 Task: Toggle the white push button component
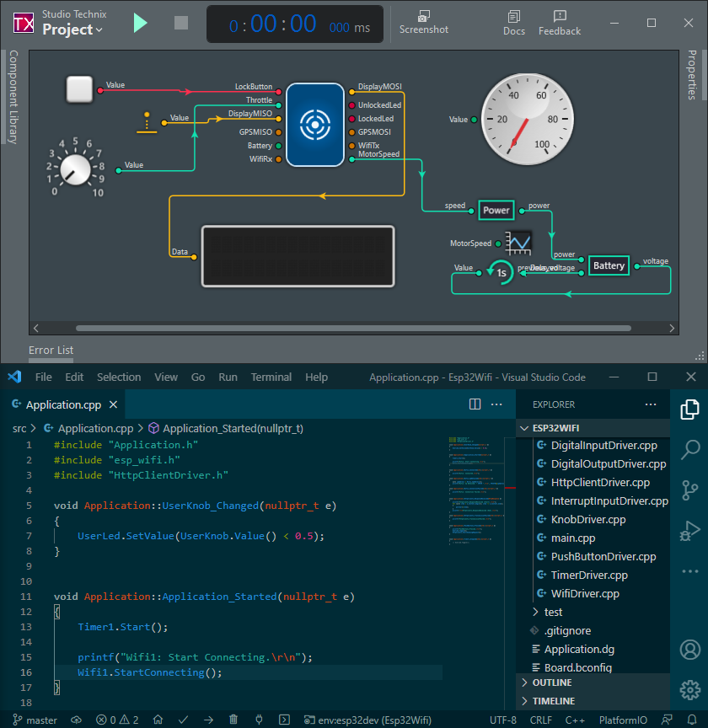coord(79,89)
